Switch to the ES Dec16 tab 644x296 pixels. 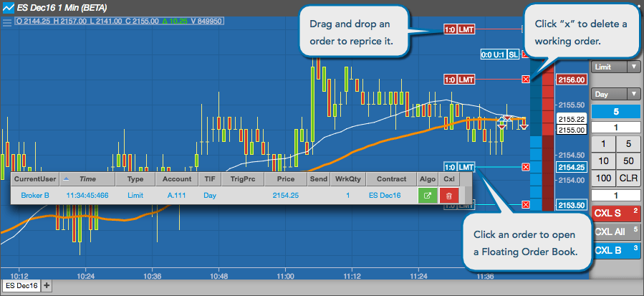click(21, 285)
